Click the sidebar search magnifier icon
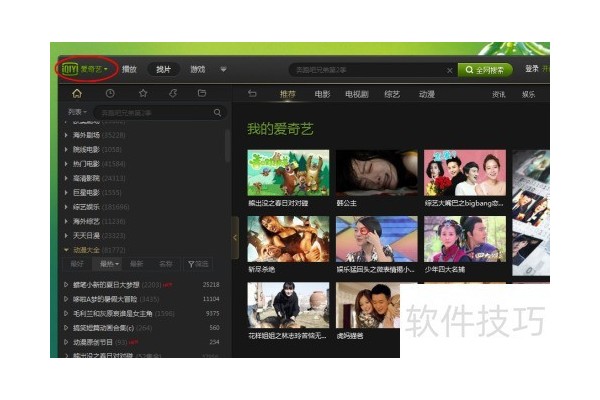 217,113
